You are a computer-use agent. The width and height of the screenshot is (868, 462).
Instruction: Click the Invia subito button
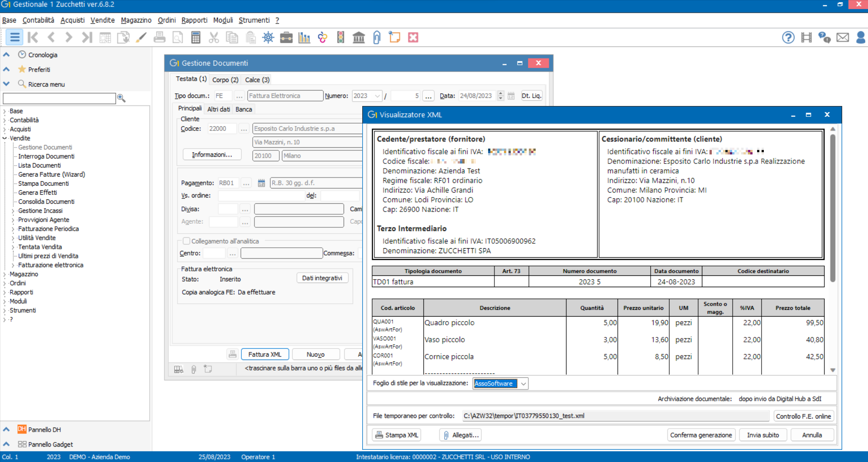763,434
